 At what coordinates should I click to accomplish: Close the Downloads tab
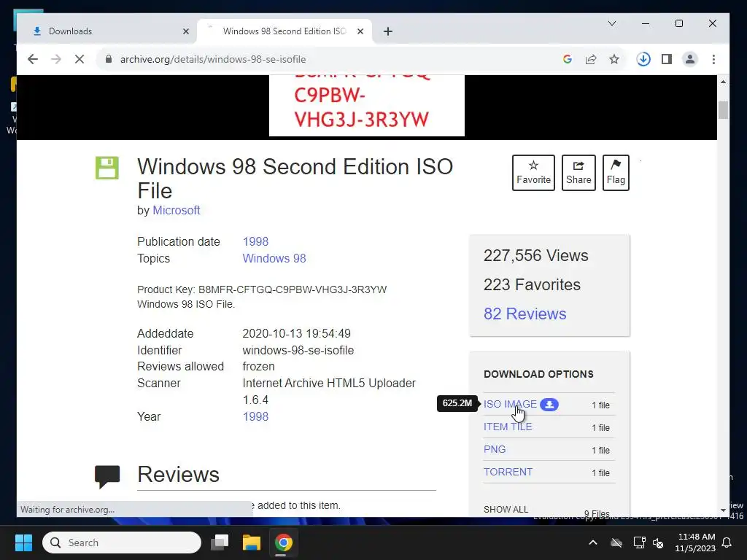(x=186, y=31)
